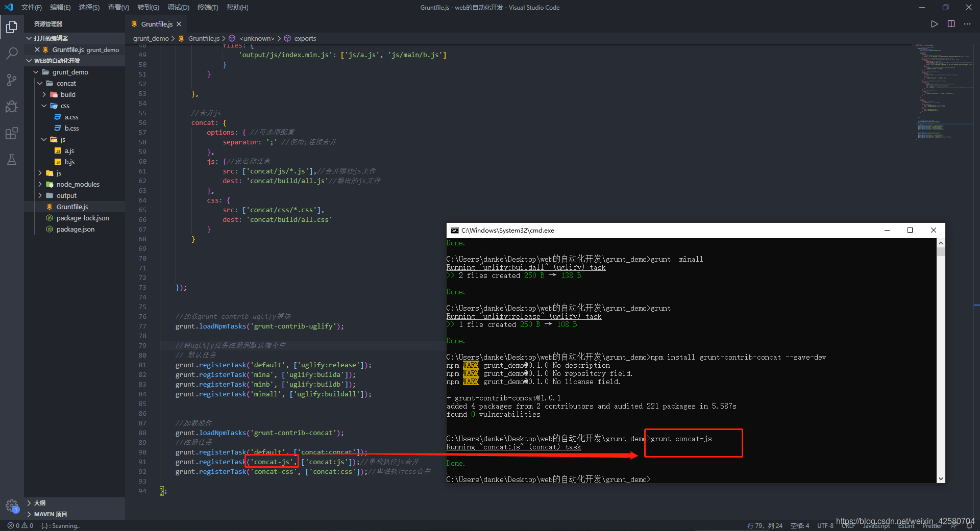
Task: Collapse the grunt_demo folder
Action: click(36, 72)
